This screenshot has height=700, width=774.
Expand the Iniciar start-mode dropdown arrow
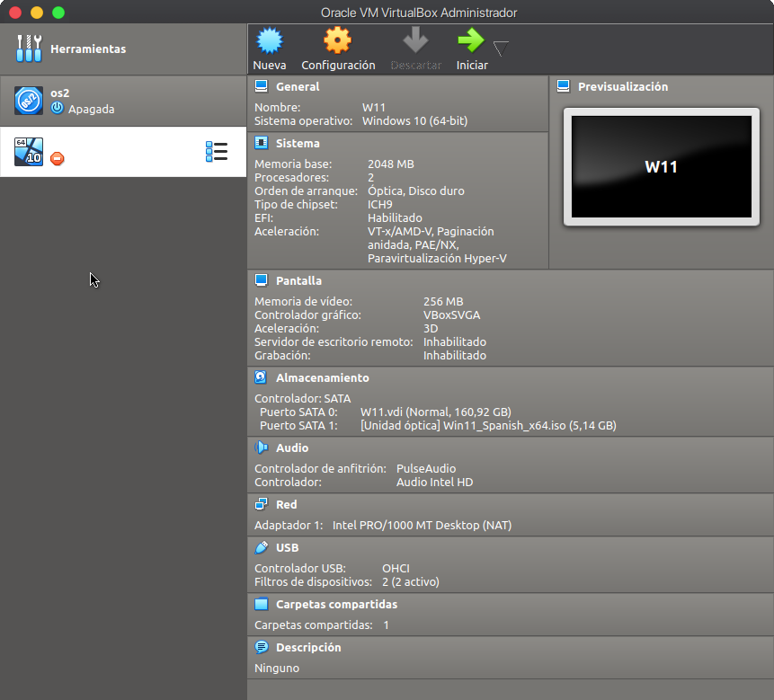pos(501,49)
